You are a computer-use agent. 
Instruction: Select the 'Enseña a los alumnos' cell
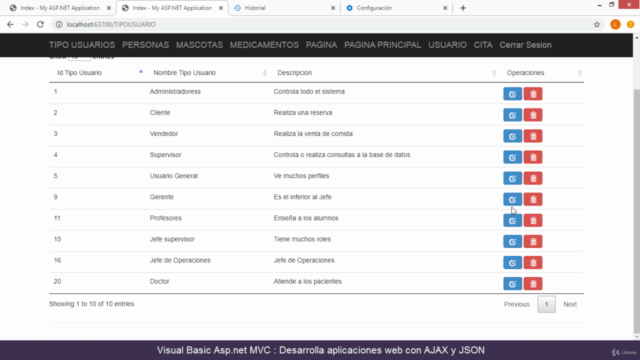(x=306, y=218)
